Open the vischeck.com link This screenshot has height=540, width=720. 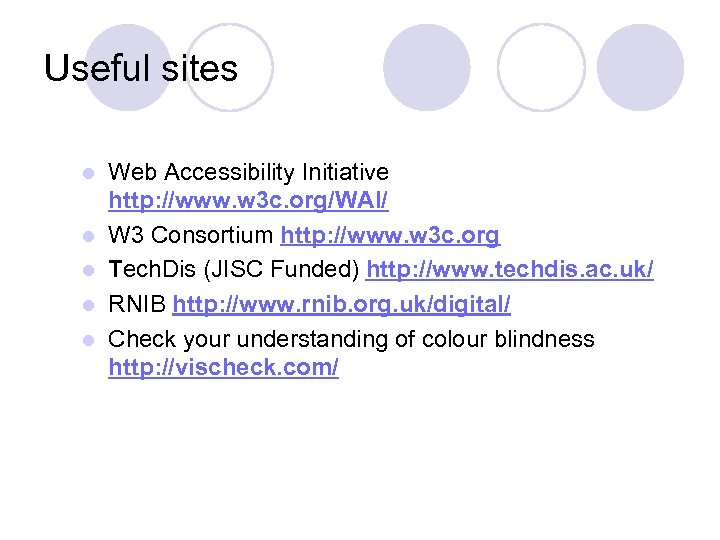point(223,368)
